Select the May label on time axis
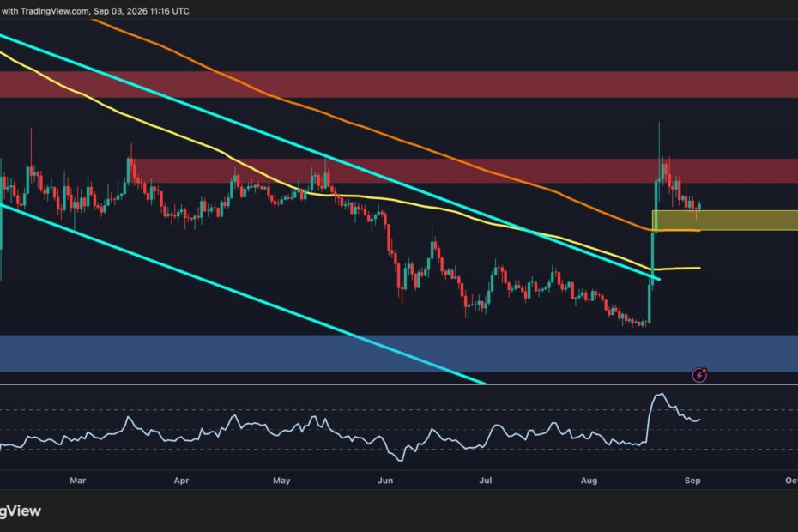The image size is (798, 532). 281,480
